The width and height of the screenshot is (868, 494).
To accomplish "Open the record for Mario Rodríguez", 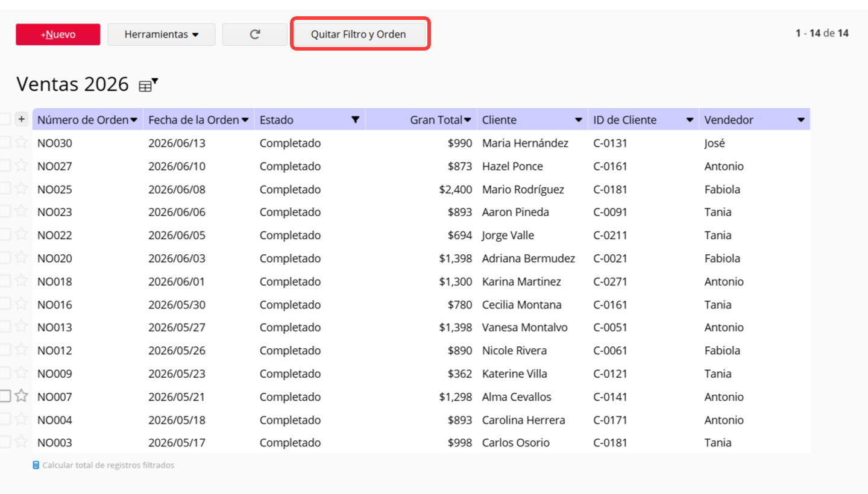I will 523,189.
